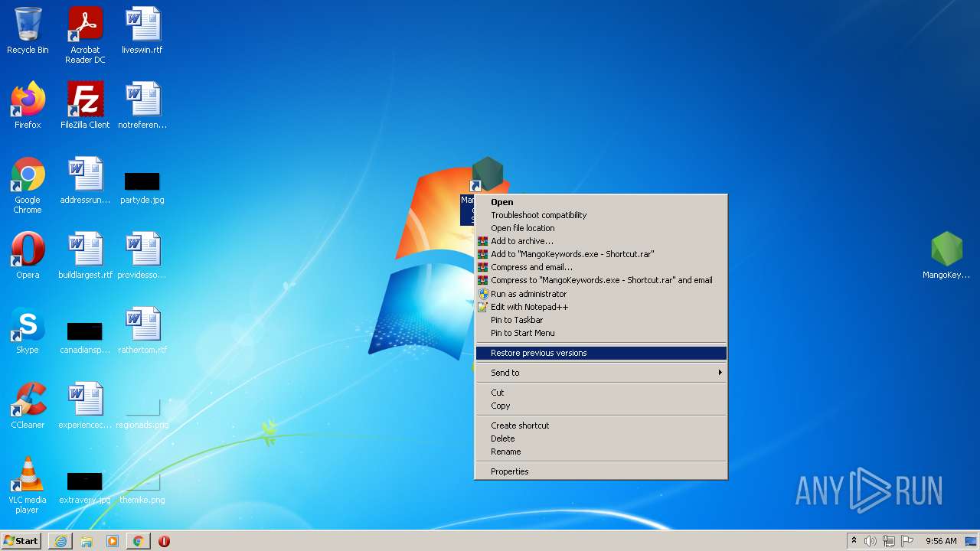Choose Compress and email... entry

coord(601,267)
